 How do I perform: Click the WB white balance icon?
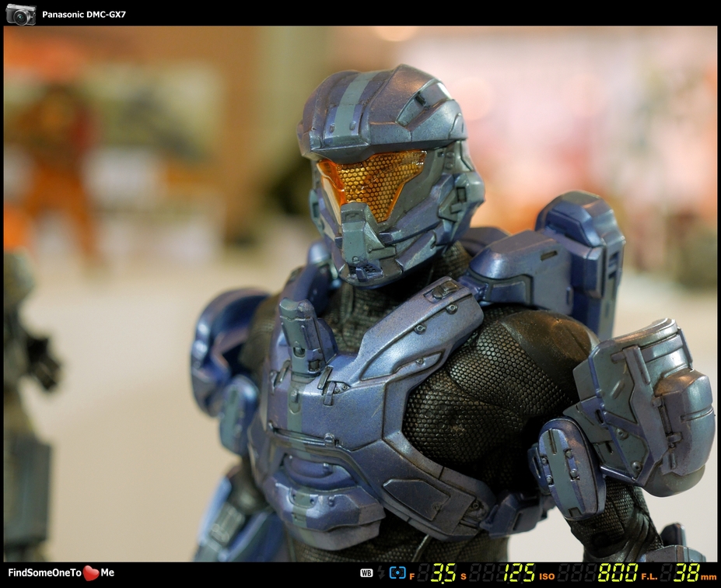pyautogui.click(x=366, y=572)
